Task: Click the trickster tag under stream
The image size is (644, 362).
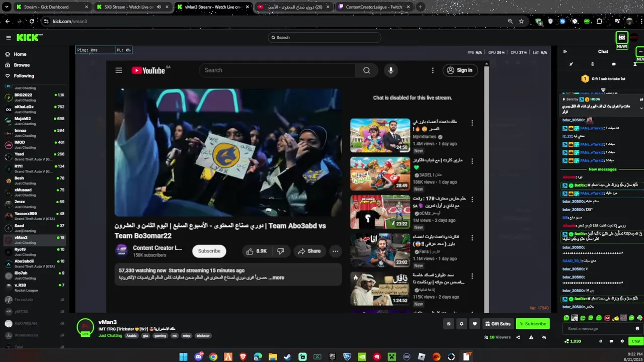Action: click(x=203, y=336)
